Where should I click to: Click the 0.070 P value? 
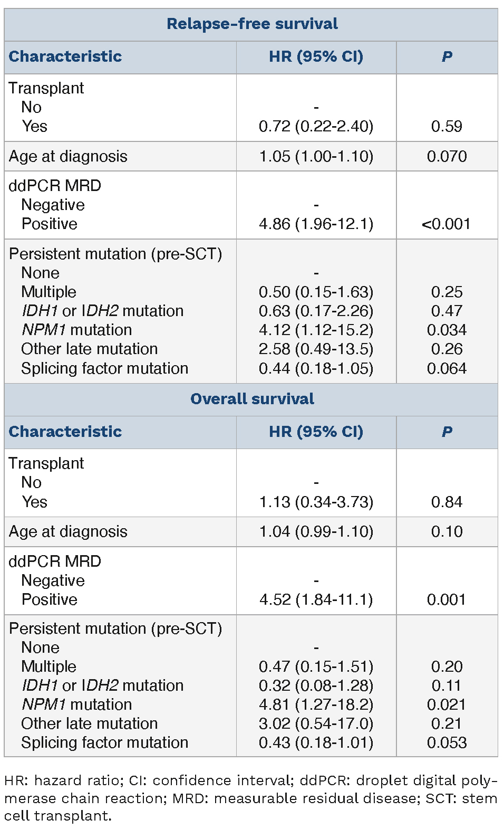pyautogui.click(x=447, y=157)
